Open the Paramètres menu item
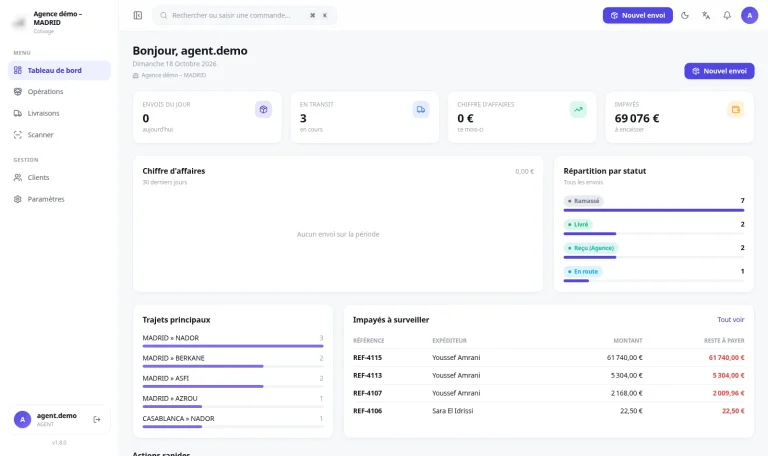 (59, 199)
